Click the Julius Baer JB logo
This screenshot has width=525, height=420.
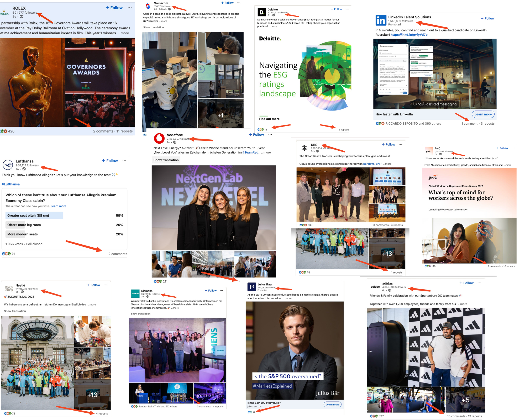(252, 287)
